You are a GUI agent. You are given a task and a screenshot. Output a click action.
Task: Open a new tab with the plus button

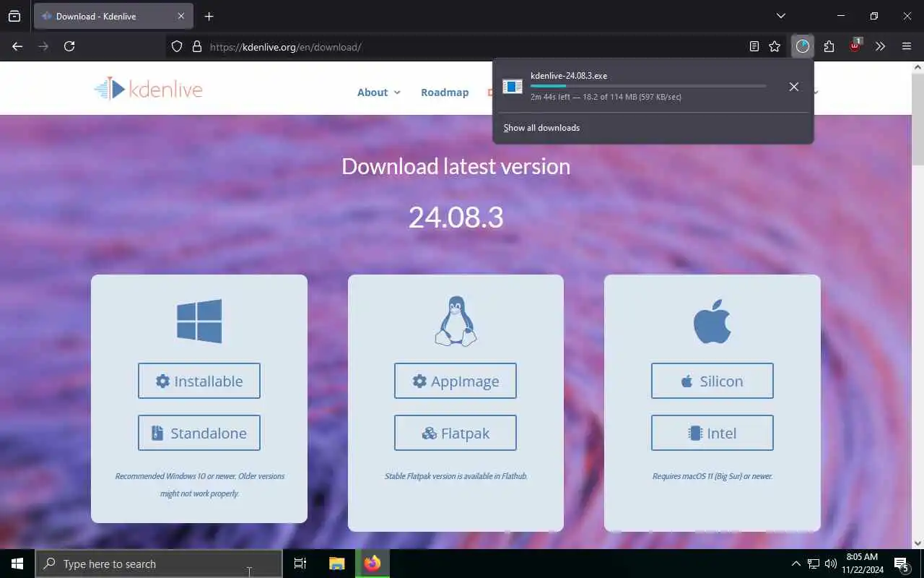(x=209, y=16)
